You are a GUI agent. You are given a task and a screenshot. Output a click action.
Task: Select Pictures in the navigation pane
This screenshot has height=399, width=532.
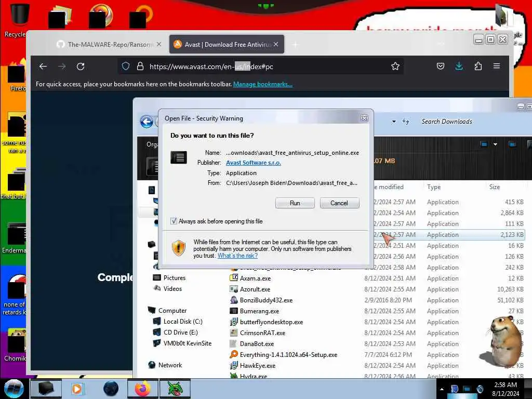coord(175,278)
